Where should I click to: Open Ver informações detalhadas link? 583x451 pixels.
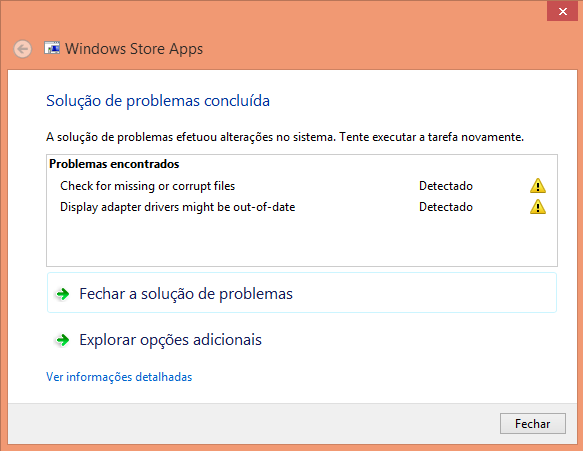(119, 377)
